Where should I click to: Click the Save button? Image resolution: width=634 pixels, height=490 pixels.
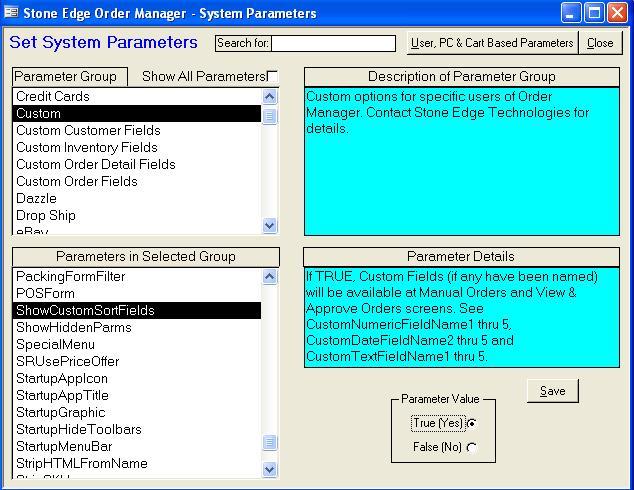pos(553,391)
